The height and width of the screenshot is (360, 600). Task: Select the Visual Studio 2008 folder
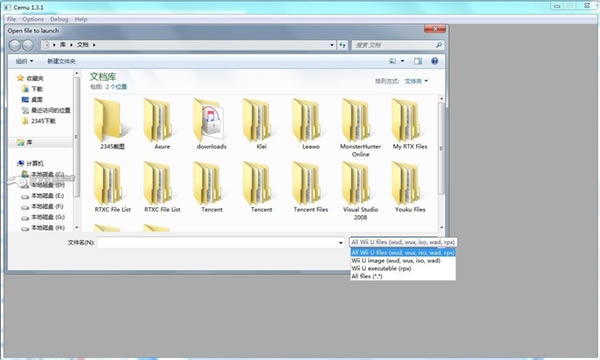[360, 191]
